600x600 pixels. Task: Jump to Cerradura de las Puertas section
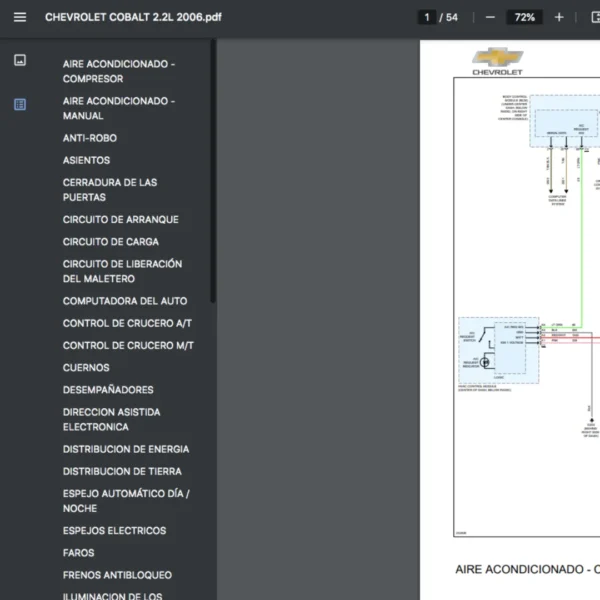click(x=110, y=189)
